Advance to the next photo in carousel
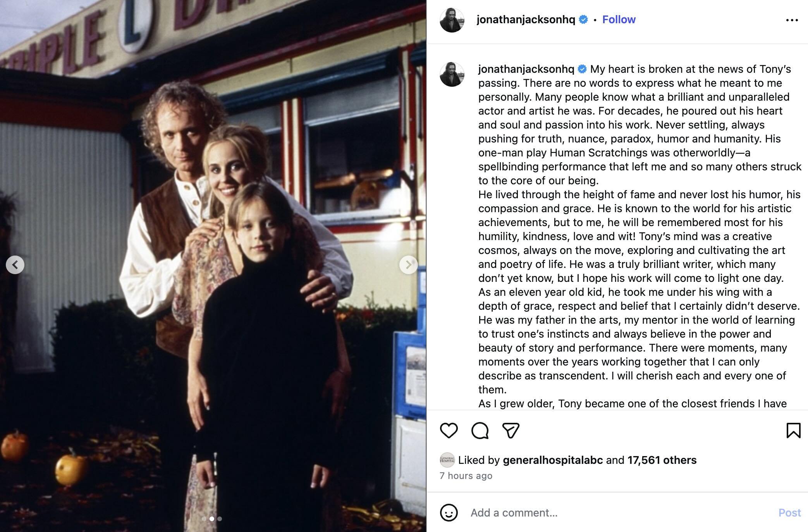This screenshot has height=532, width=808. pos(409,265)
